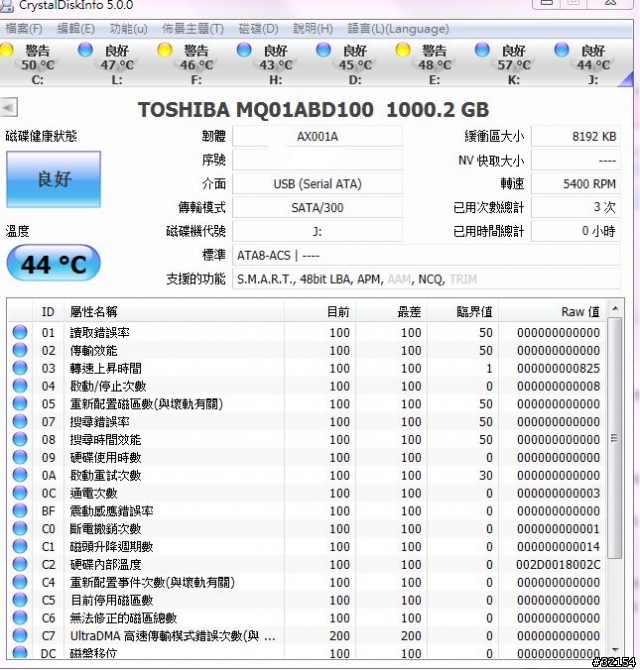
Task: Click status icon for C5 目前停用磁區數
Action: click(x=20, y=600)
